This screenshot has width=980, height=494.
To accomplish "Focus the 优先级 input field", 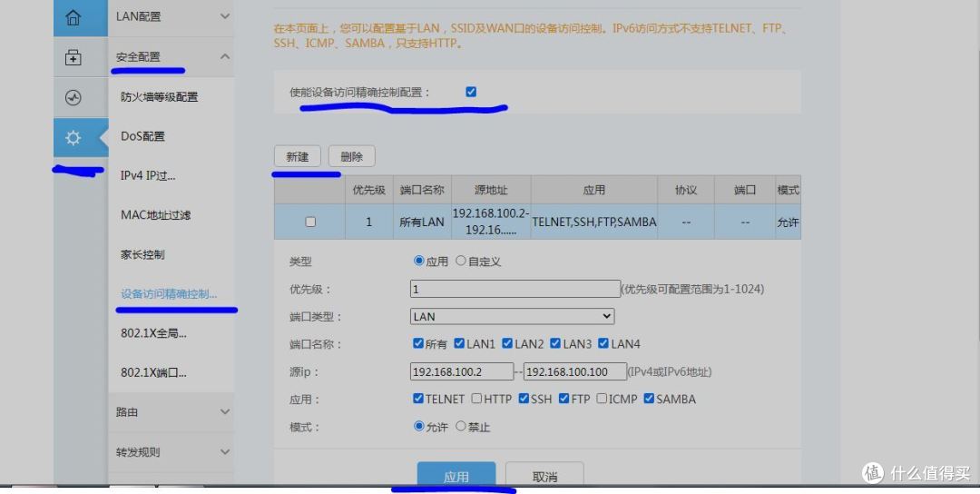I will coord(515,289).
